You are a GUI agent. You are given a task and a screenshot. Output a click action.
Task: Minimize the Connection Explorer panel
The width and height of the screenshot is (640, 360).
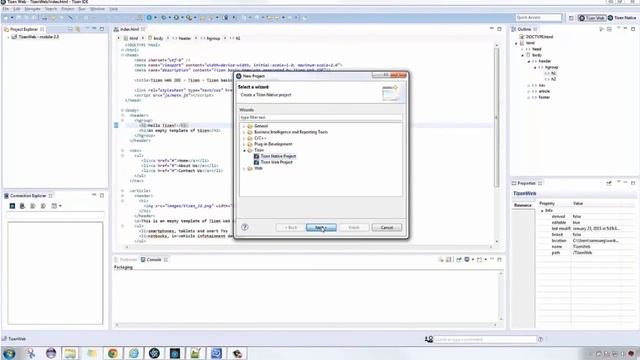pos(94,195)
